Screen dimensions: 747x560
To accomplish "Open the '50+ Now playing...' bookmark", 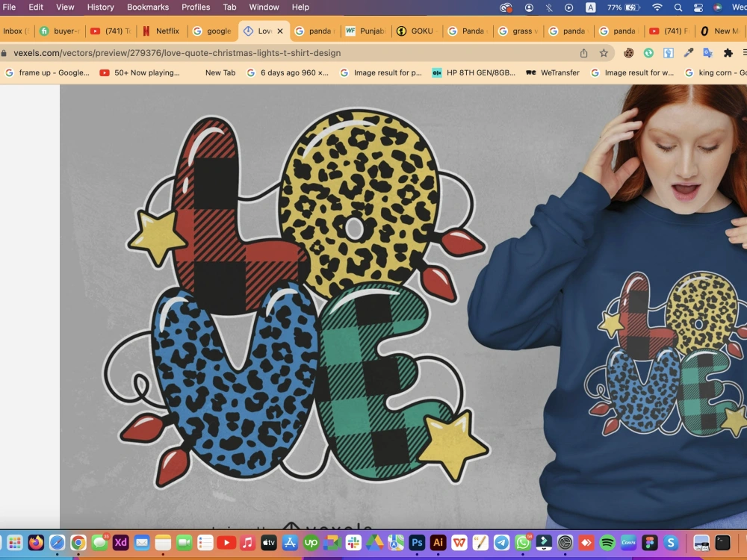I will [x=140, y=73].
